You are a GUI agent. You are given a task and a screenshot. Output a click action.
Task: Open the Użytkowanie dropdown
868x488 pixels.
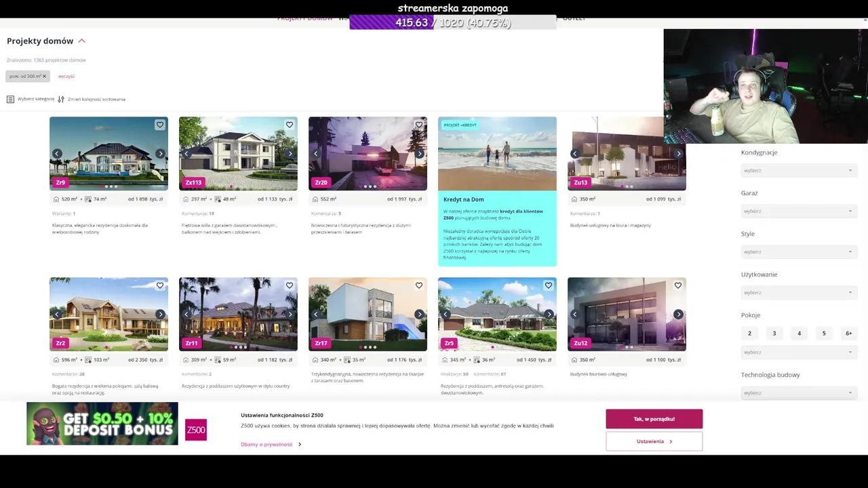click(797, 292)
